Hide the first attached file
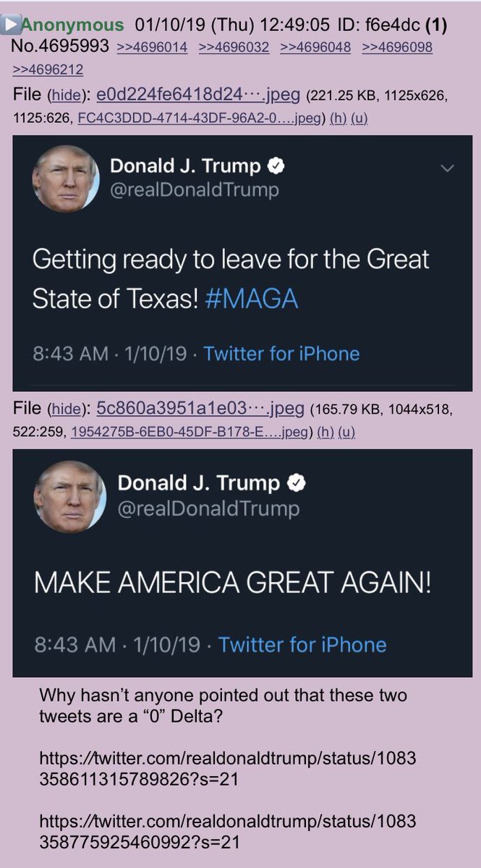481x868 pixels. click(x=64, y=95)
